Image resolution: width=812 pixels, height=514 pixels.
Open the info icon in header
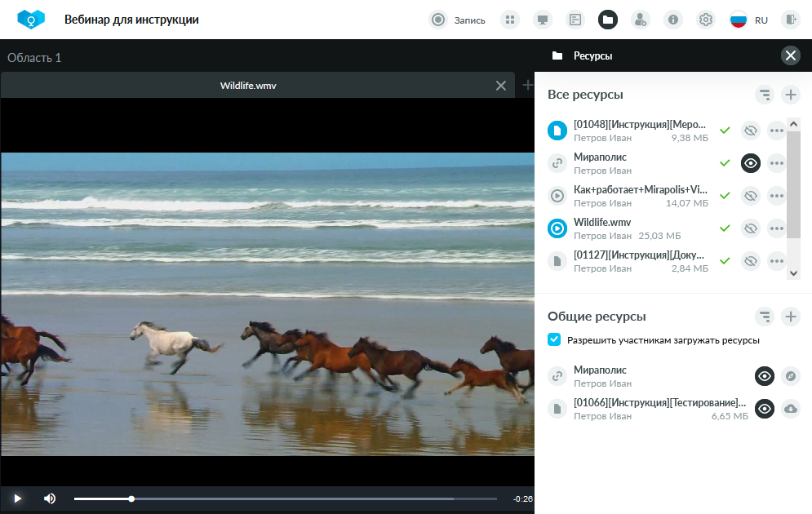tap(673, 20)
